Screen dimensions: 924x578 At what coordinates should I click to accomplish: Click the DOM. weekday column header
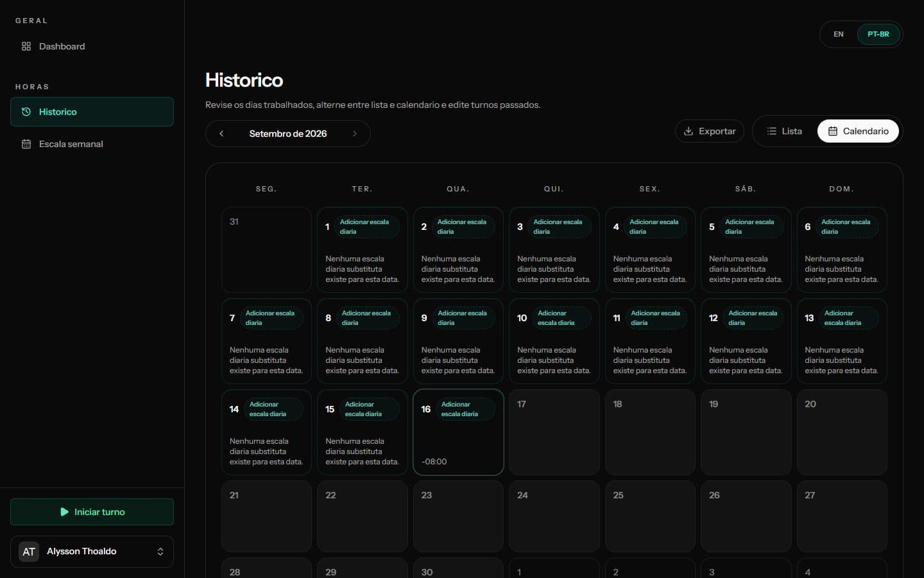point(842,189)
